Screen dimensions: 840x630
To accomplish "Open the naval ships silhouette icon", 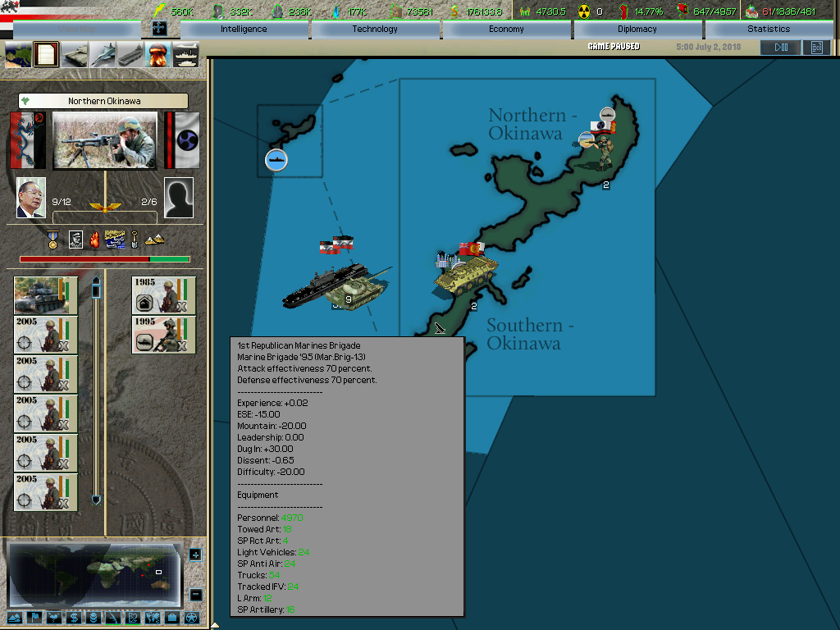I will coord(185,55).
